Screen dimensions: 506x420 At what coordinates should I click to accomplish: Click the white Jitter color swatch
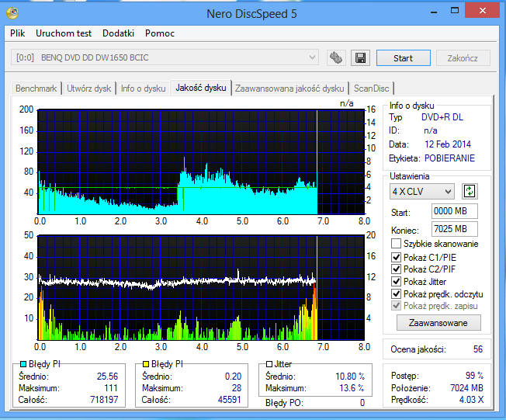(269, 364)
